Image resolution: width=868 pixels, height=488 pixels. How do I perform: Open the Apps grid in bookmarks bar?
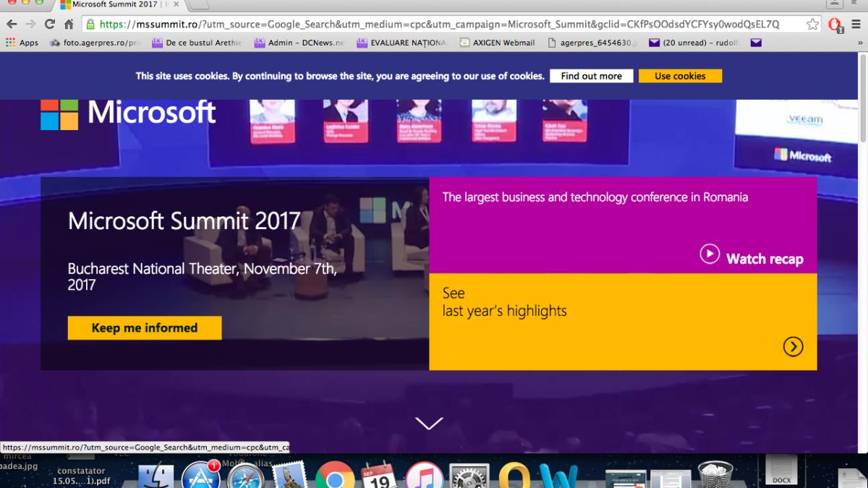click(x=22, y=43)
